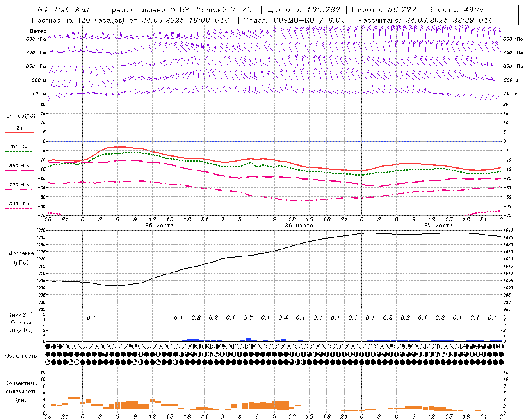The image size is (525, 420).
Task: Click the 850 гПа temperature legend entry
Action: [x=19, y=166]
